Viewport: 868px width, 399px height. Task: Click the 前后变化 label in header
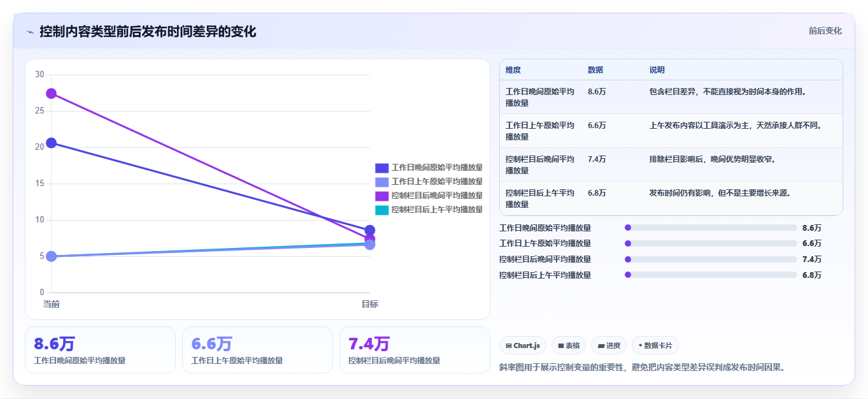pyautogui.click(x=825, y=31)
